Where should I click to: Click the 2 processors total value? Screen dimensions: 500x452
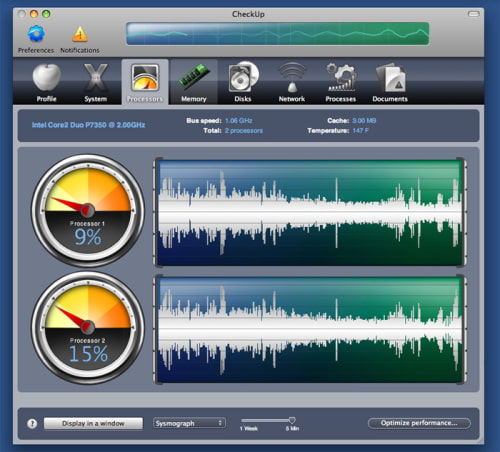tap(244, 131)
